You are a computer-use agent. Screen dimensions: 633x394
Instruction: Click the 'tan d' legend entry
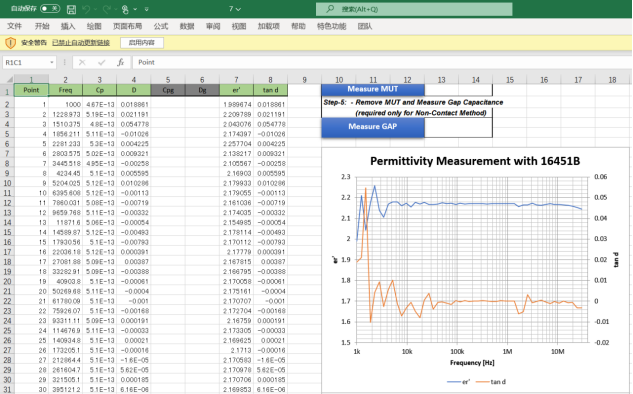point(491,381)
